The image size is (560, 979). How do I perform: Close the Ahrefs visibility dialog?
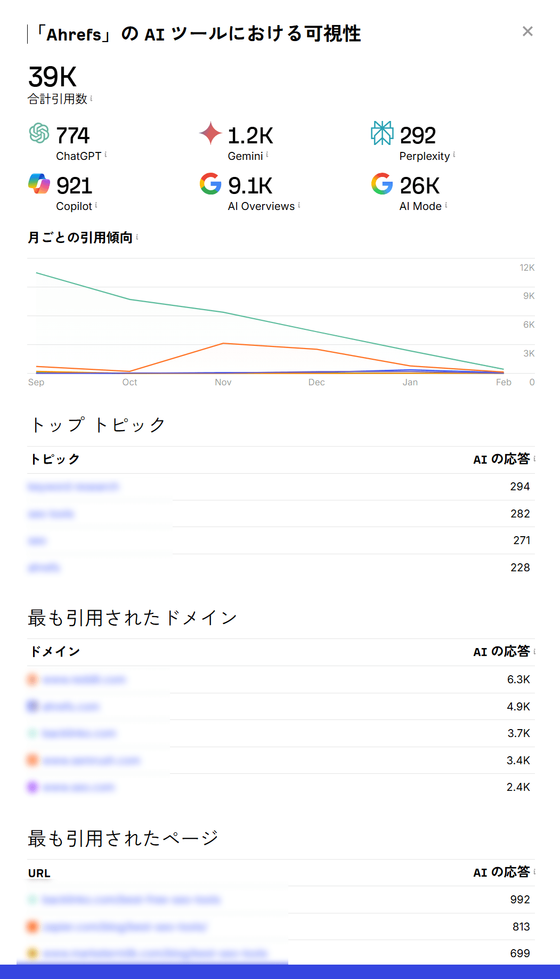pyautogui.click(x=527, y=31)
